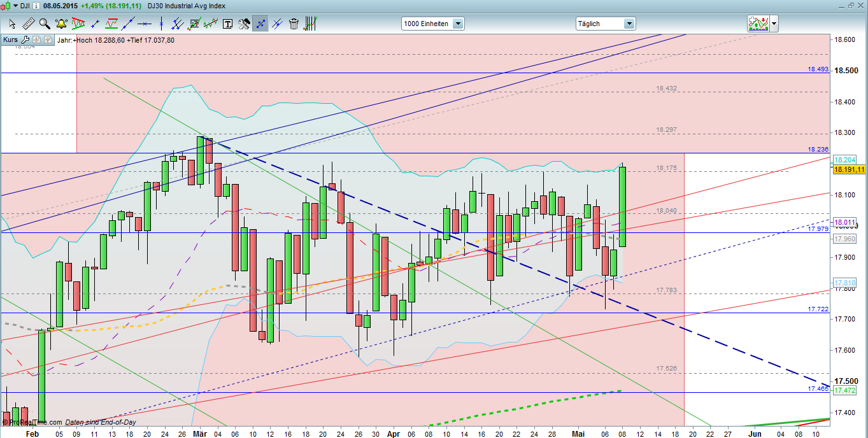The image size is (868, 438).
Task: Move Kurs panel down arrow
Action: click(36, 40)
